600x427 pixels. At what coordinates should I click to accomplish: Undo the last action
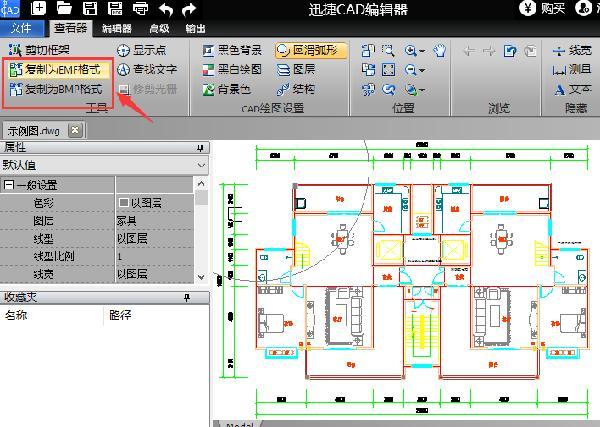[166, 9]
